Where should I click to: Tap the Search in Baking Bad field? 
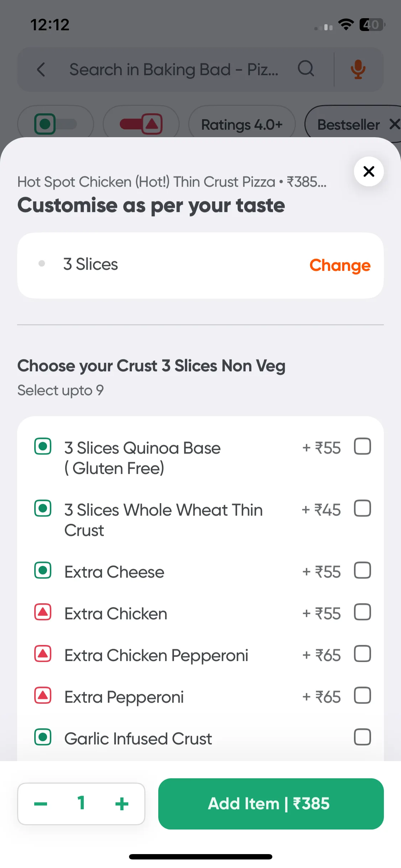(x=174, y=69)
